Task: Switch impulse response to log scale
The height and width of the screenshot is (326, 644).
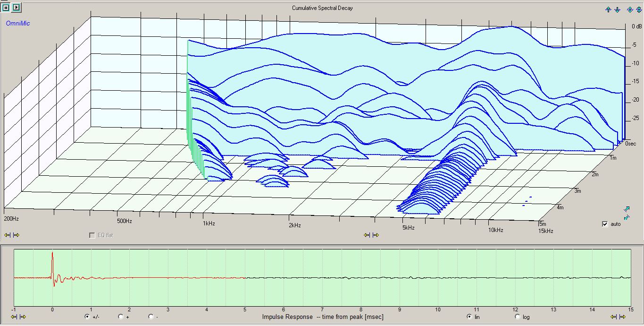Action: [x=518, y=317]
